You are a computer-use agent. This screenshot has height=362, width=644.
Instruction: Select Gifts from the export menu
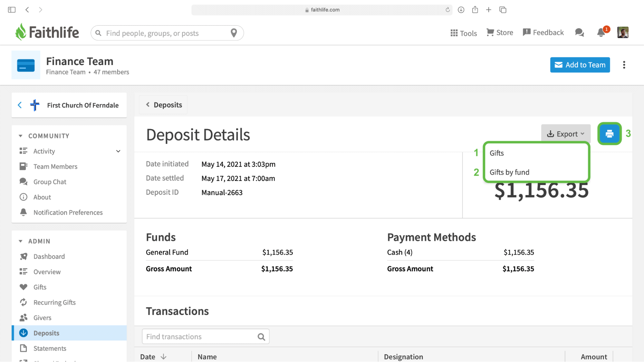pos(497,153)
